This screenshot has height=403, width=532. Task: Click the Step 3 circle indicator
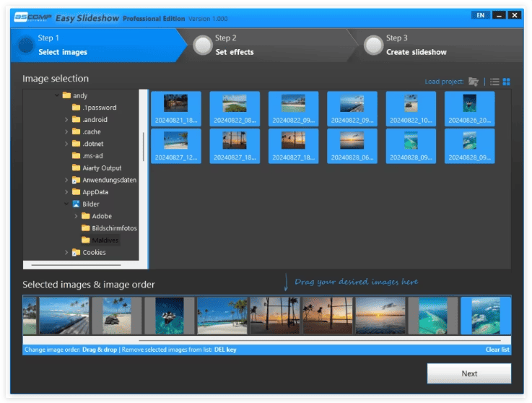[373, 45]
